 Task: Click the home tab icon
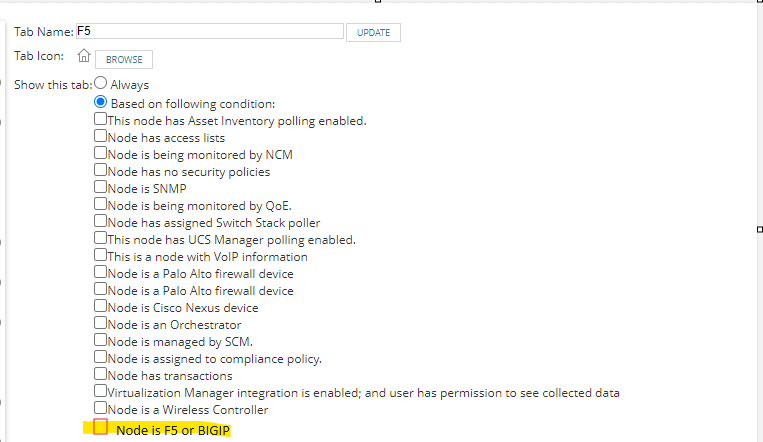click(84, 56)
